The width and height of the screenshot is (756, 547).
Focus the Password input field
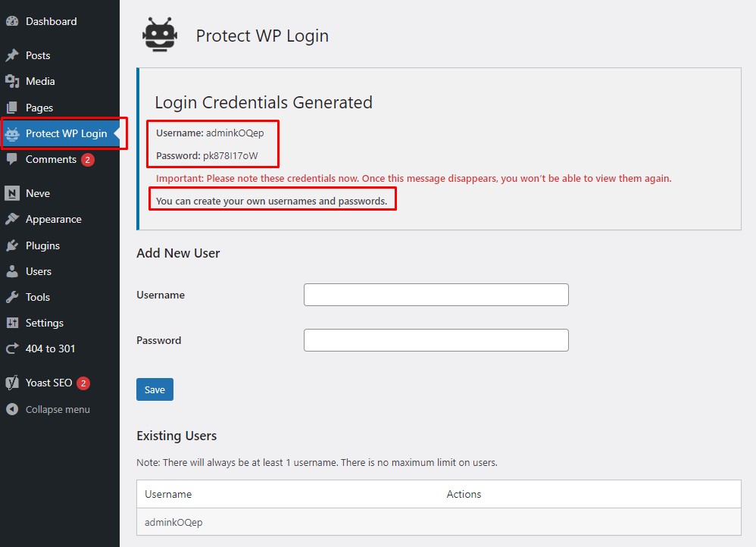(436, 340)
